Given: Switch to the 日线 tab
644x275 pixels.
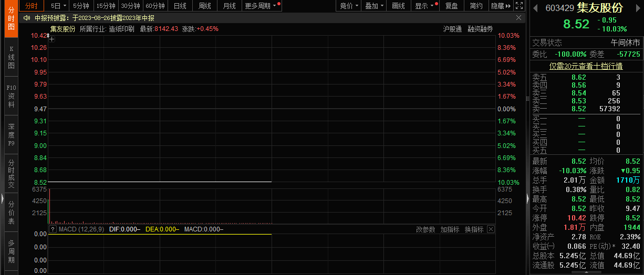Looking at the screenshot, I should [180, 6].
